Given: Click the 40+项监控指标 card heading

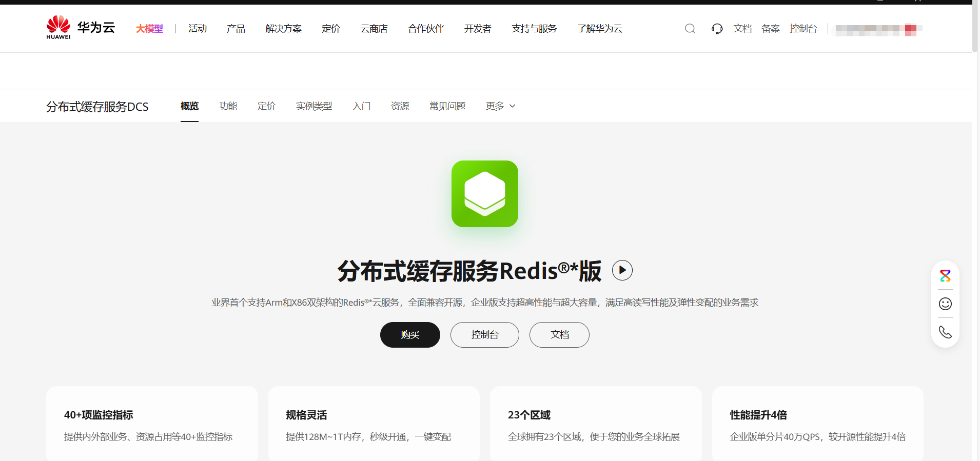Looking at the screenshot, I should [x=99, y=415].
